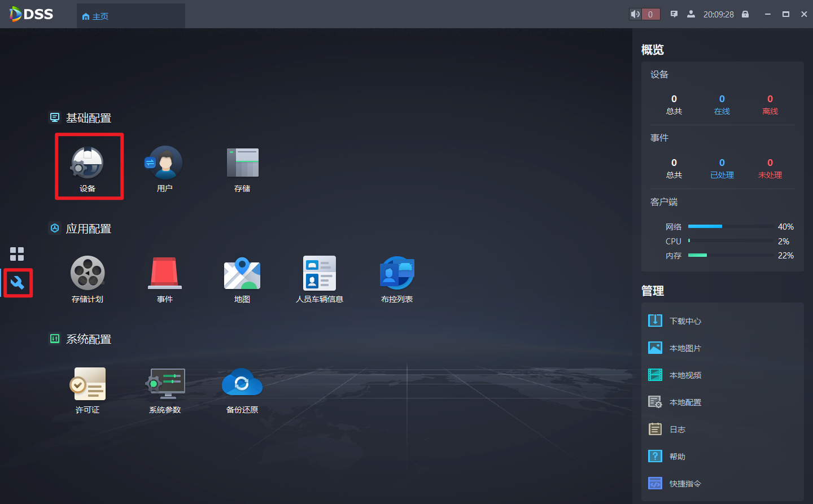This screenshot has width=813, height=504.
Task: Open 人员车辆信息 person and vehicle icon
Action: 320,274
